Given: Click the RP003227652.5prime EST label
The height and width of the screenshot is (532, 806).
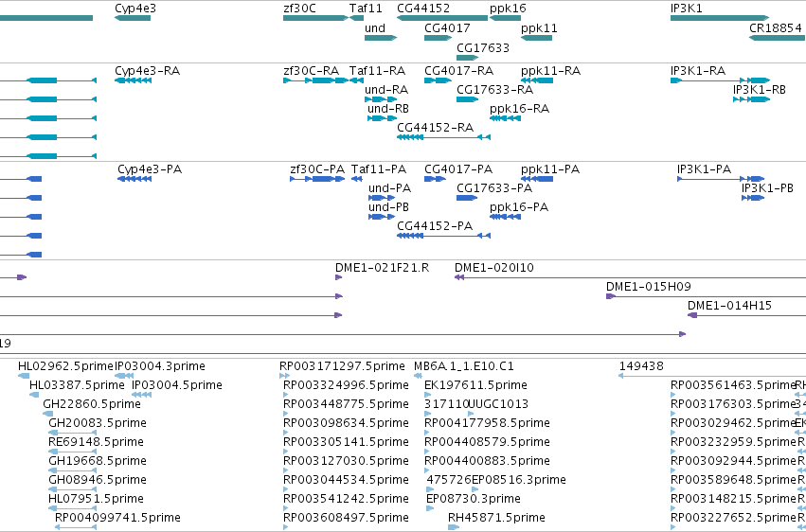Looking at the screenshot, I should [733, 518].
